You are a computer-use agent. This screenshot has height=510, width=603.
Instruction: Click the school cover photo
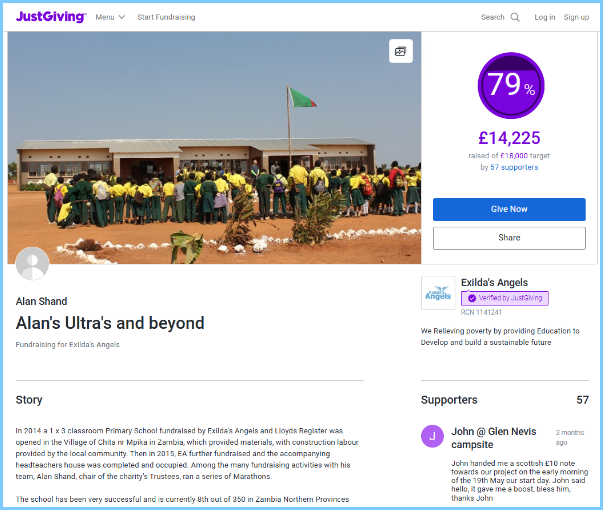coord(214,148)
